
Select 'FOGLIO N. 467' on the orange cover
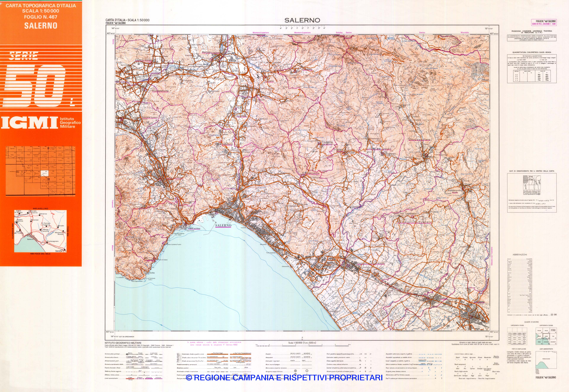(41, 17)
